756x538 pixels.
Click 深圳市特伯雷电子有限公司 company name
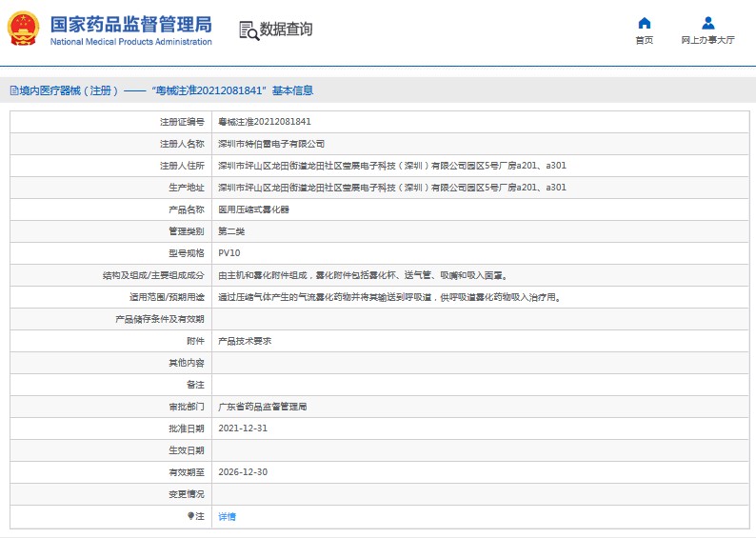click(271, 144)
